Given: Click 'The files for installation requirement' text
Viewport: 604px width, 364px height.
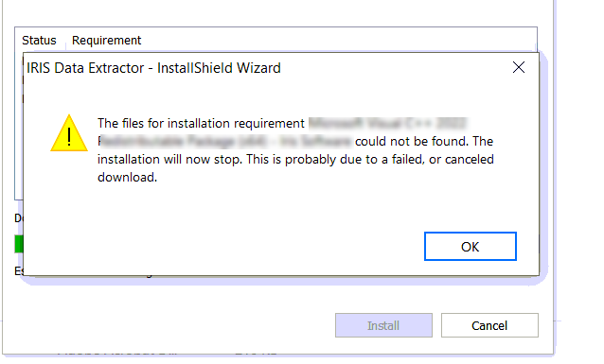Looking at the screenshot, I should (201, 123).
